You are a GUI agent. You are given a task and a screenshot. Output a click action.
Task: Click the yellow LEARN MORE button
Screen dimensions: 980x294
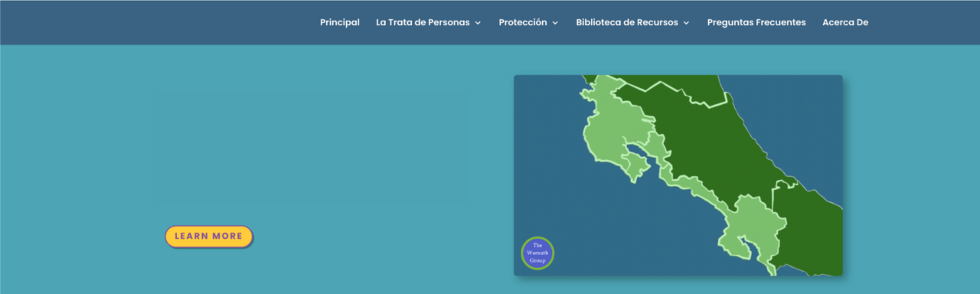[208, 236]
